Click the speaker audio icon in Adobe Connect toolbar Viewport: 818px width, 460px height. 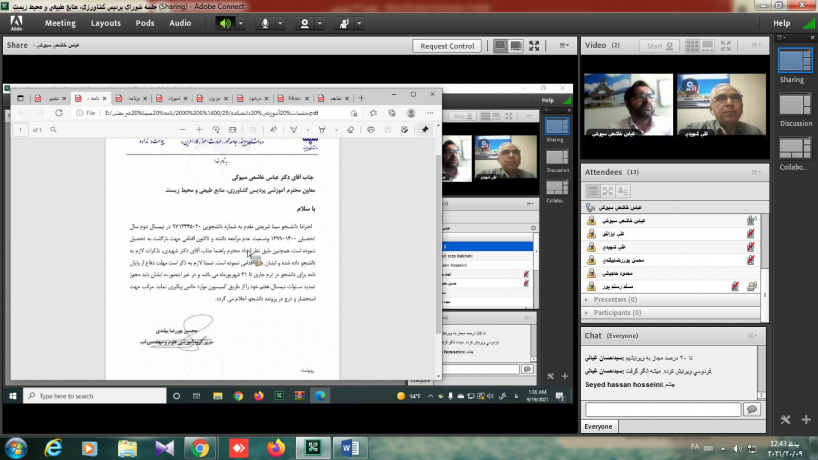point(224,22)
